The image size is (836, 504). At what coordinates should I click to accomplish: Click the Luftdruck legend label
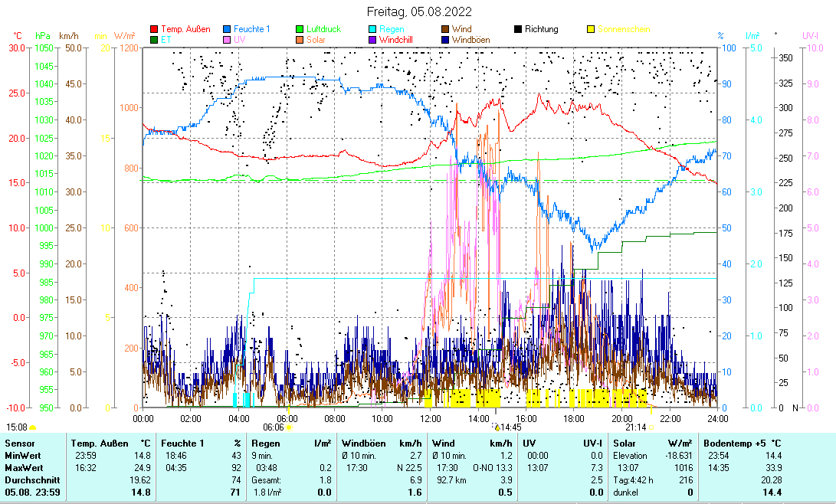point(323,29)
